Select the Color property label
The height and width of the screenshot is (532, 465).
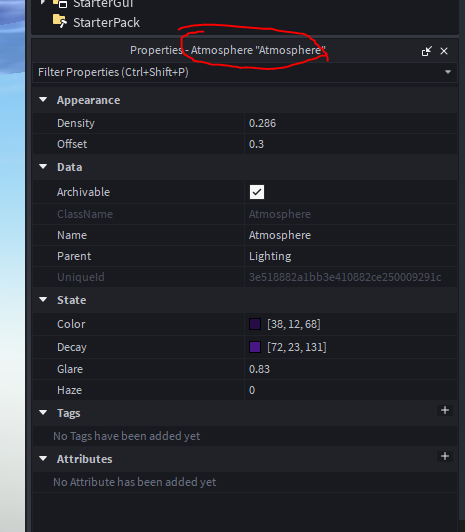pos(71,324)
